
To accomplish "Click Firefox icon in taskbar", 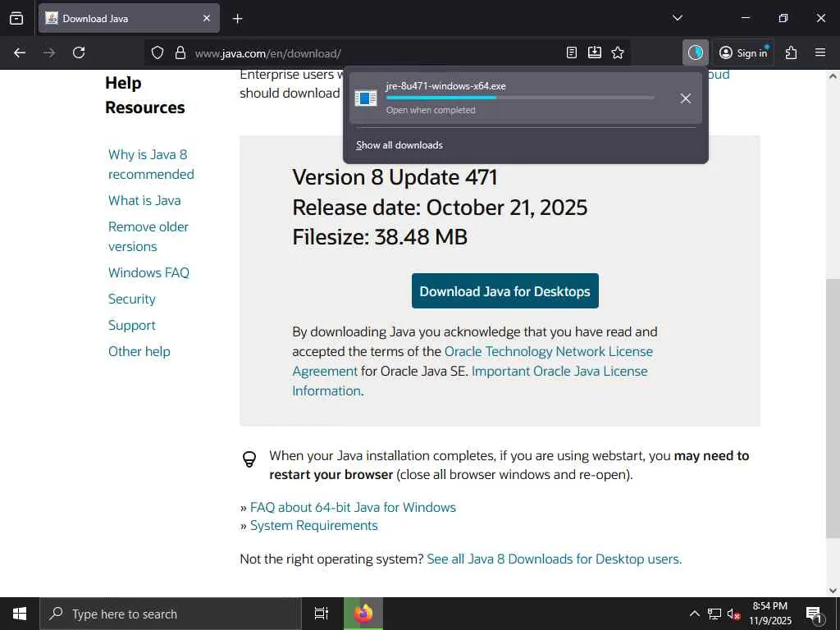I will [x=363, y=614].
